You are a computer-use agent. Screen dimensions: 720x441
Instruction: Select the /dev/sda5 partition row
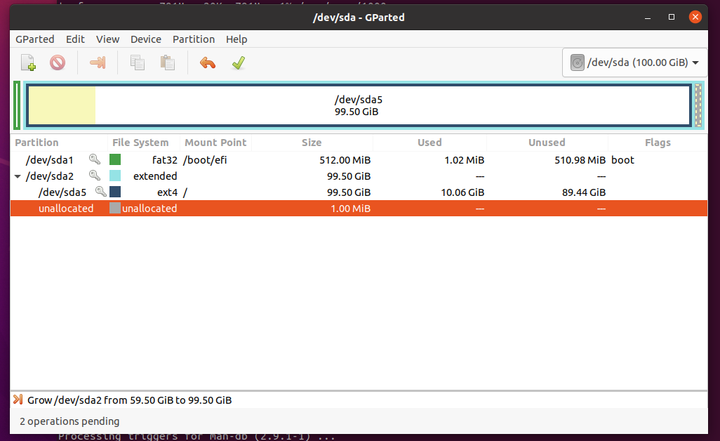pos(359,192)
